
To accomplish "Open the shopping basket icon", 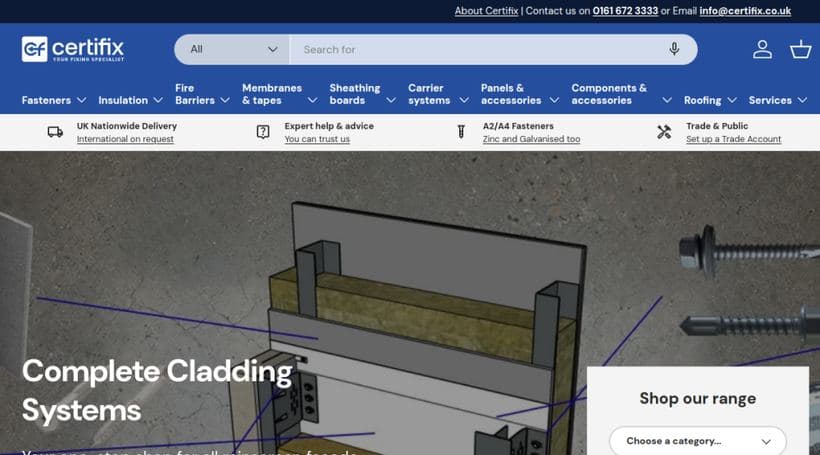I will [800, 50].
